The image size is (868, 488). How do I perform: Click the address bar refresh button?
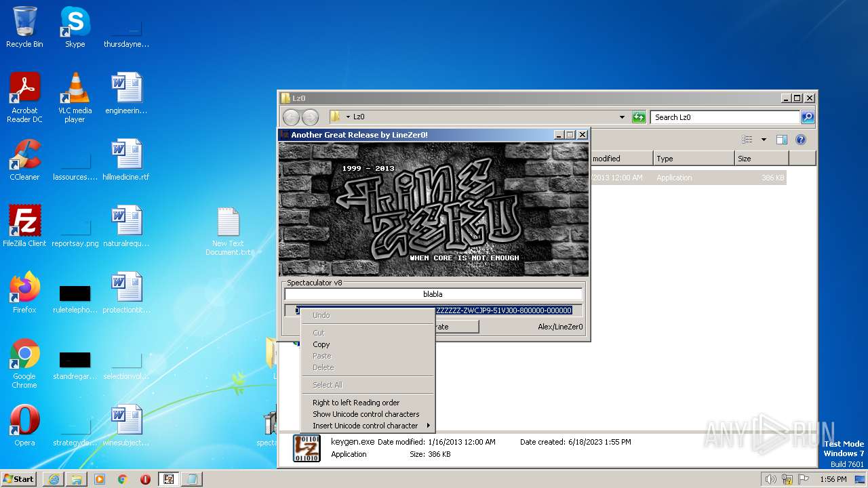tap(639, 117)
